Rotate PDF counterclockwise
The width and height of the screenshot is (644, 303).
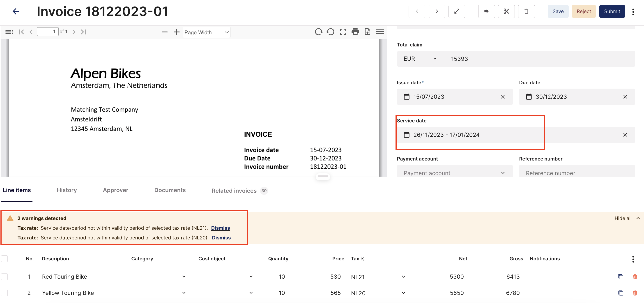point(331,32)
